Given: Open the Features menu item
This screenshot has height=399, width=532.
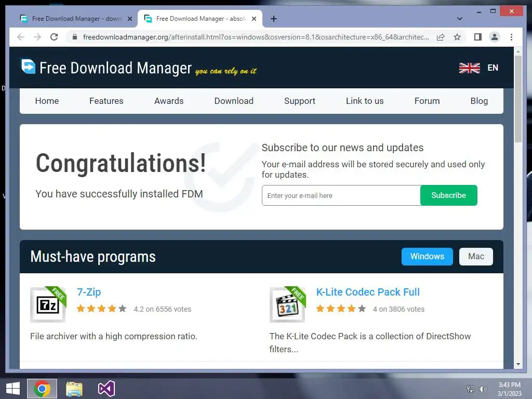Looking at the screenshot, I should pos(106,101).
